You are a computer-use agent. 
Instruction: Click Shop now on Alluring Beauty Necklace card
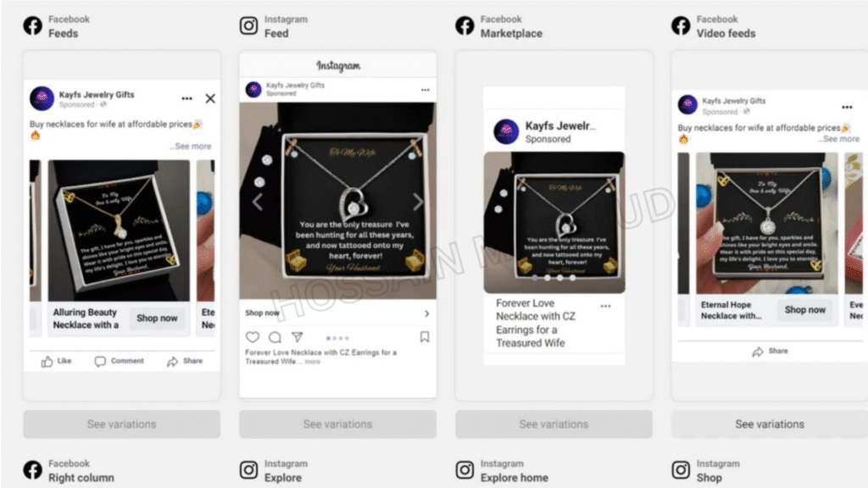point(157,319)
